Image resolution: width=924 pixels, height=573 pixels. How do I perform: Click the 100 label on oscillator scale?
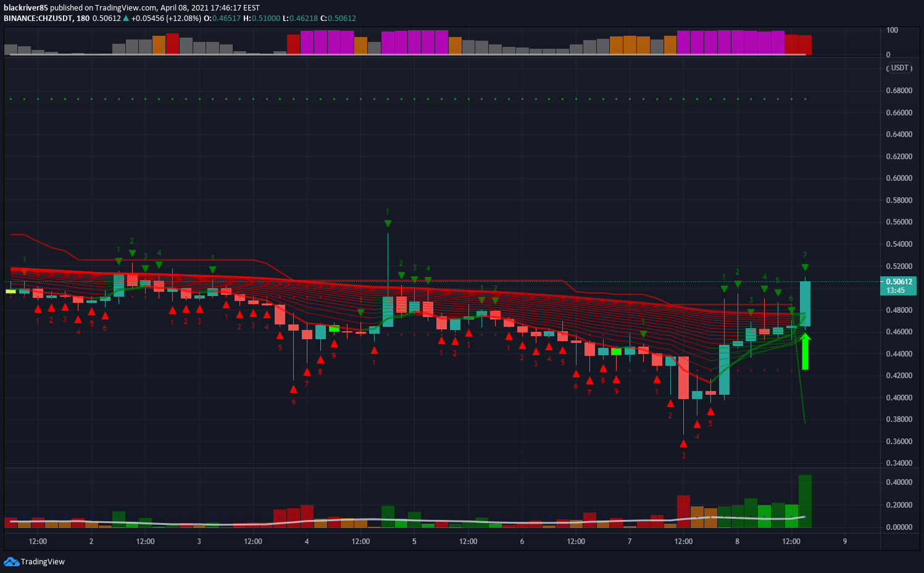892,30
